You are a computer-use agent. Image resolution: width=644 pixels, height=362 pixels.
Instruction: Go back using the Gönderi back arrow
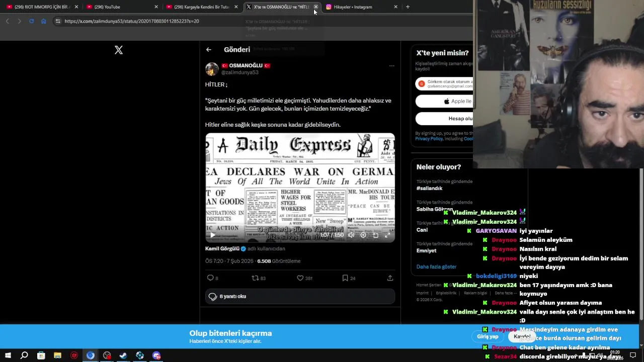pos(209,49)
